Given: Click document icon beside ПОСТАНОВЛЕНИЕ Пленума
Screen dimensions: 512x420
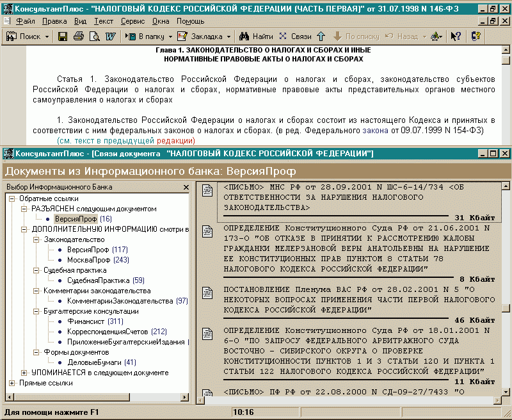Looking at the screenshot, I should pos(207,293).
